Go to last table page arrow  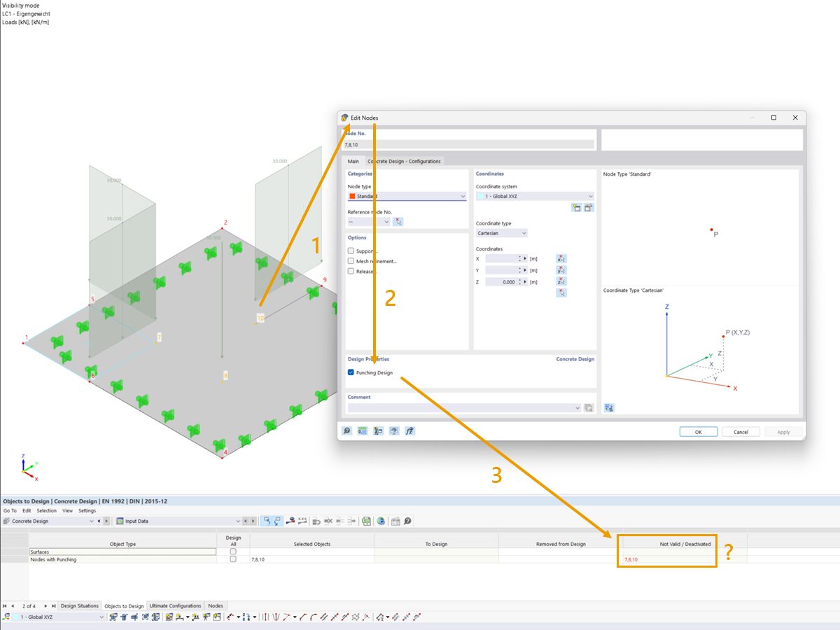pos(54,605)
